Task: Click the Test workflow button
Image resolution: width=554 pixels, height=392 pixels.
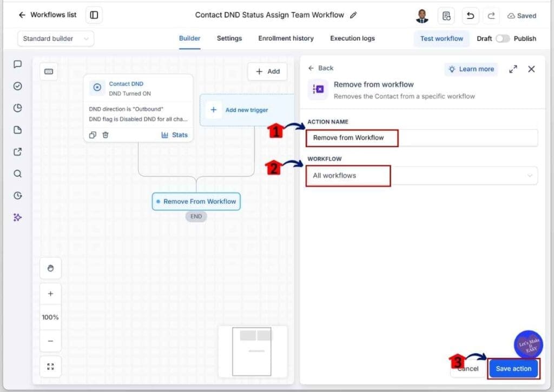Action: (x=441, y=38)
